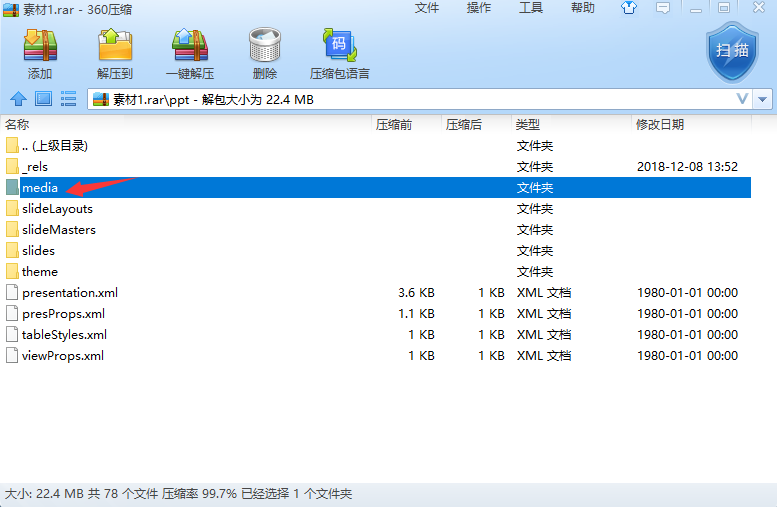777x507 pixels.
Task: Select the slideMasters folder
Action: tap(376, 229)
